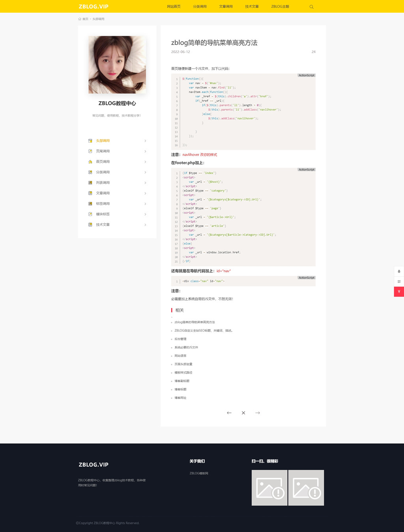Click the 列表调用 sidebar icon
The width and height of the screenshot is (404, 532).
90,183
